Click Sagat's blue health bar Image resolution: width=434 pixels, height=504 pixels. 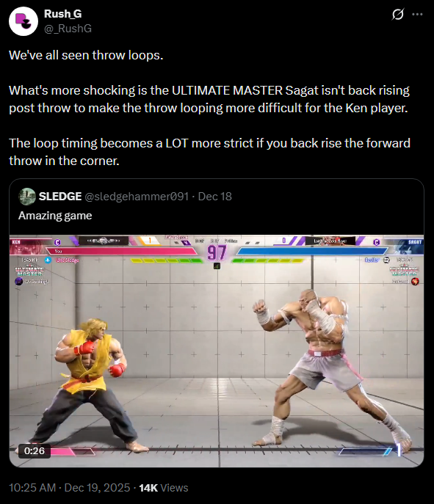pyautogui.click(x=312, y=252)
